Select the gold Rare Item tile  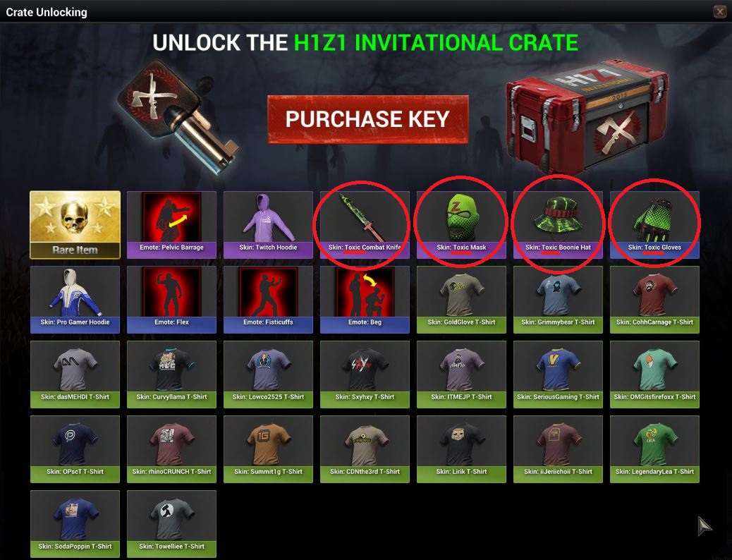click(75, 225)
